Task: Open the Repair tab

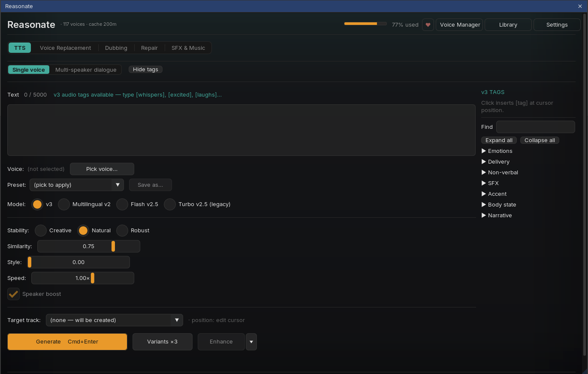Action: pyautogui.click(x=149, y=48)
